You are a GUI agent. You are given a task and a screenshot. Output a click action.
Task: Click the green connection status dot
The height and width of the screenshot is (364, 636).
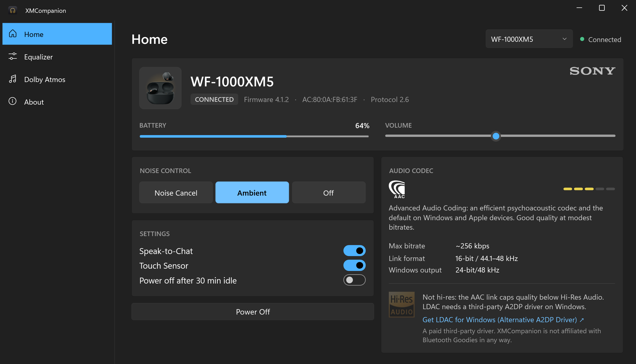(582, 39)
